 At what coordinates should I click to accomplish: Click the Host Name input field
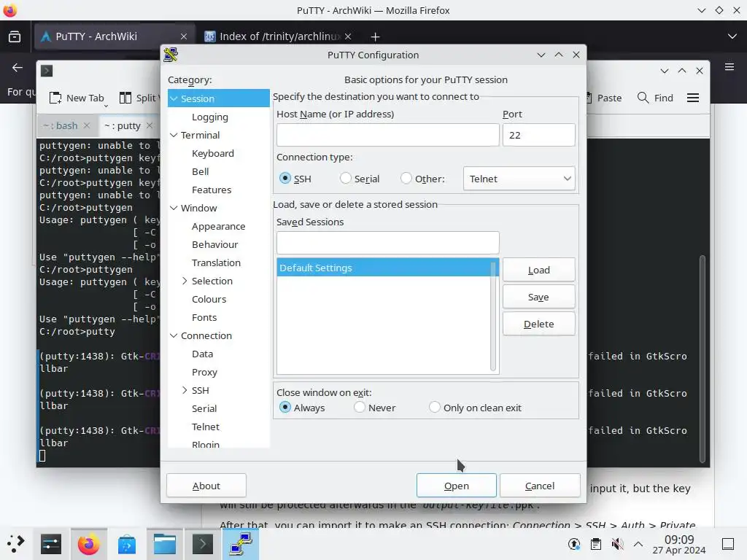388,135
